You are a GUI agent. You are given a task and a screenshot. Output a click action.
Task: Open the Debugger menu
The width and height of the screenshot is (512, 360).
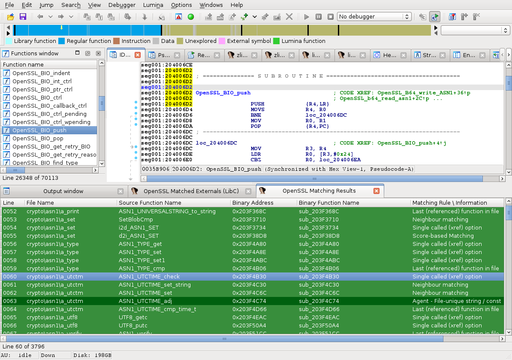click(x=122, y=5)
